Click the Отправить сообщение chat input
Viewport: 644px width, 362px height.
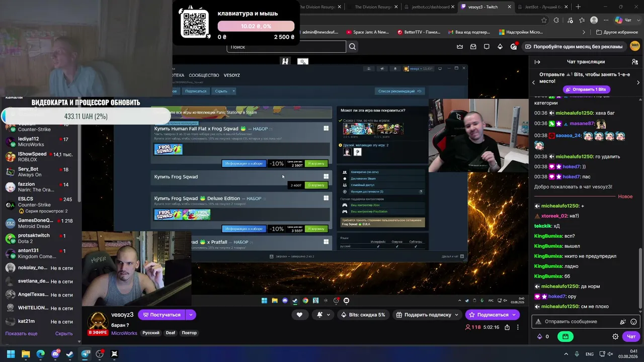pos(586,322)
